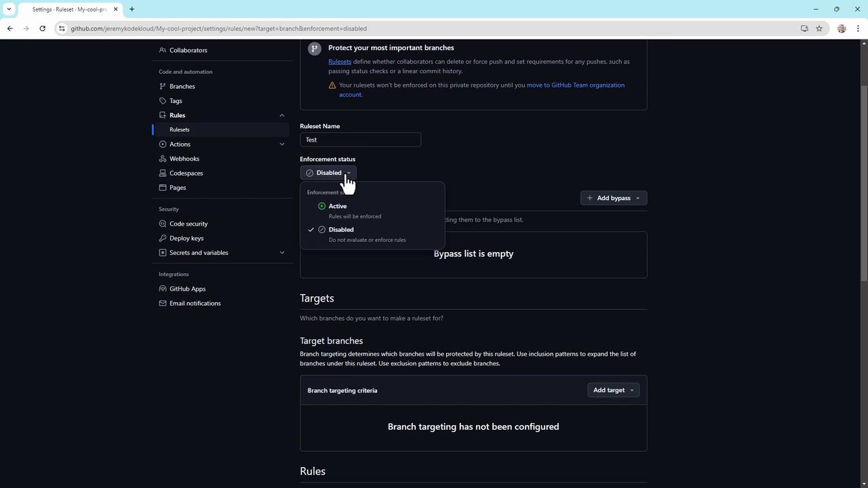Toggle the Enforcement status Disabled dropdown button
Image resolution: width=868 pixels, height=488 pixels.
(x=328, y=173)
